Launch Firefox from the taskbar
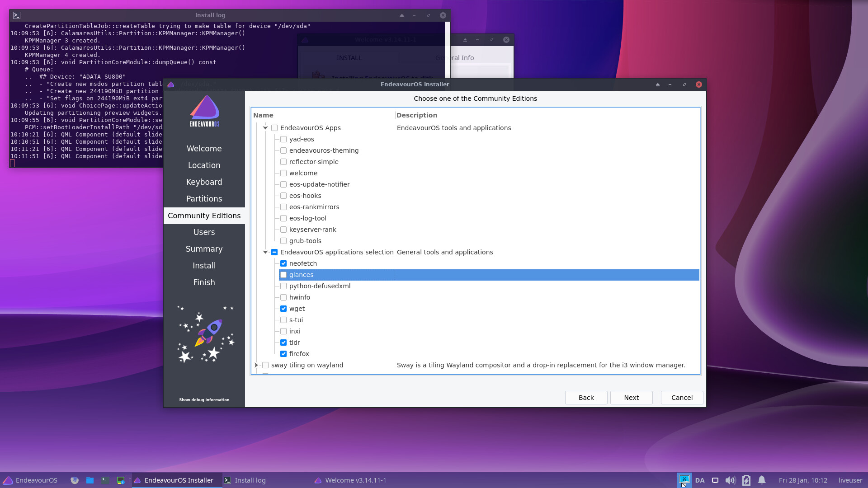Image resolution: width=868 pixels, height=488 pixels. pos(75,480)
